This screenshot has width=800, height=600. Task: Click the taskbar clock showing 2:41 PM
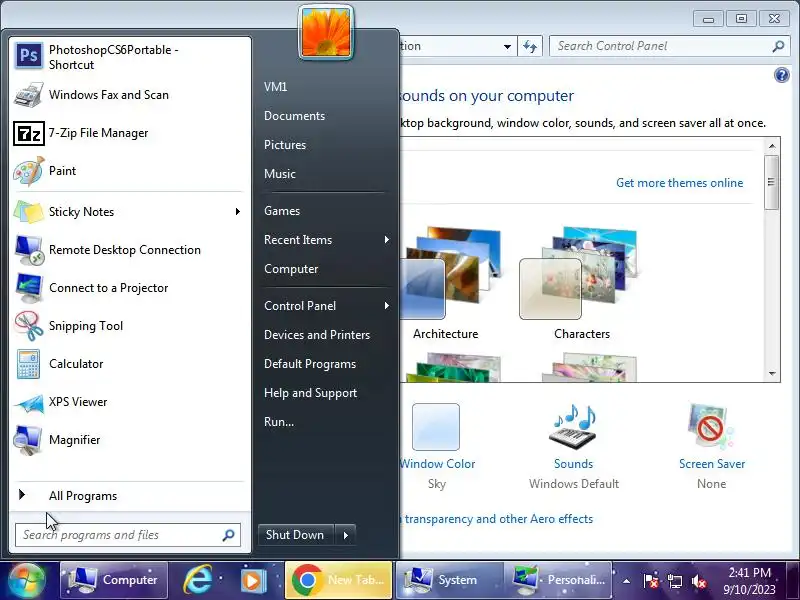[749, 581]
